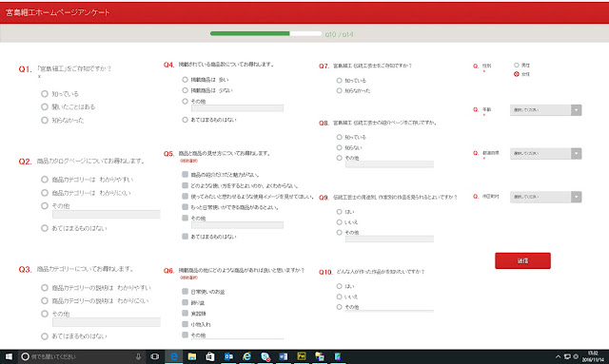Viewport: 609px width, 364px height.
Task: Click the Q5 その他 text field
Action: pos(237,225)
